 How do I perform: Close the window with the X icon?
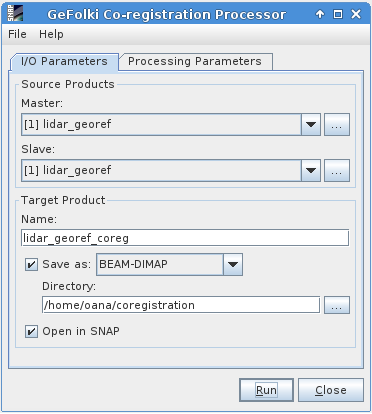[356, 14]
